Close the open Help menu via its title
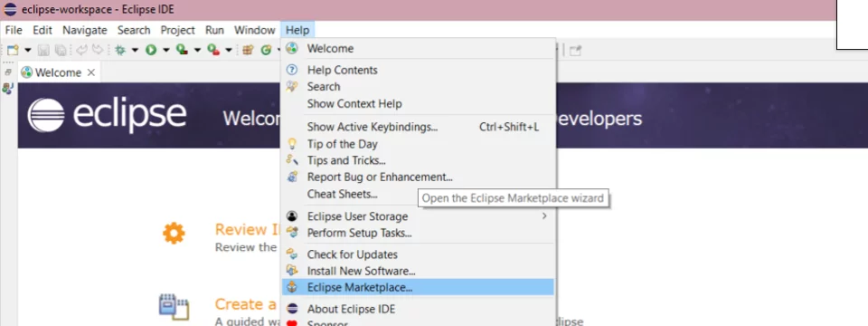 (x=297, y=30)
